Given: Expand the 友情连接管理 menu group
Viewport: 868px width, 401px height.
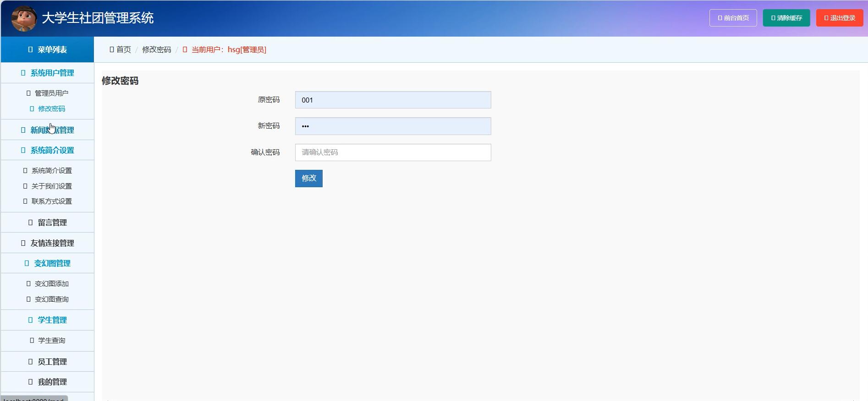Looking at the screenshot, I should 47,243.
